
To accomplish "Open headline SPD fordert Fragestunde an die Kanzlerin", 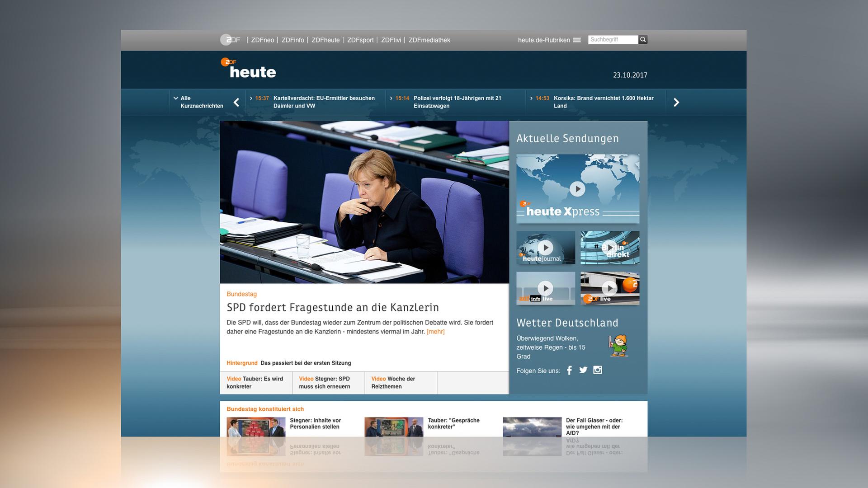I will pos(333,308).
